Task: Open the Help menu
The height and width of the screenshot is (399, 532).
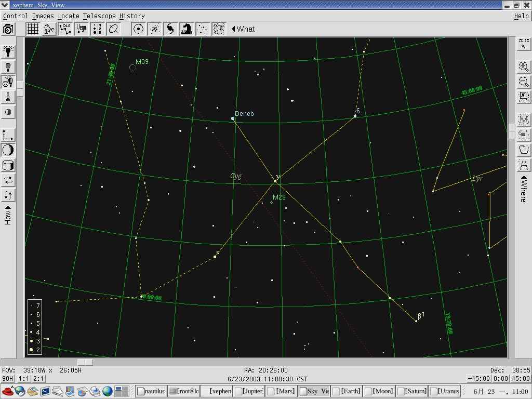Action: [522, 16]
